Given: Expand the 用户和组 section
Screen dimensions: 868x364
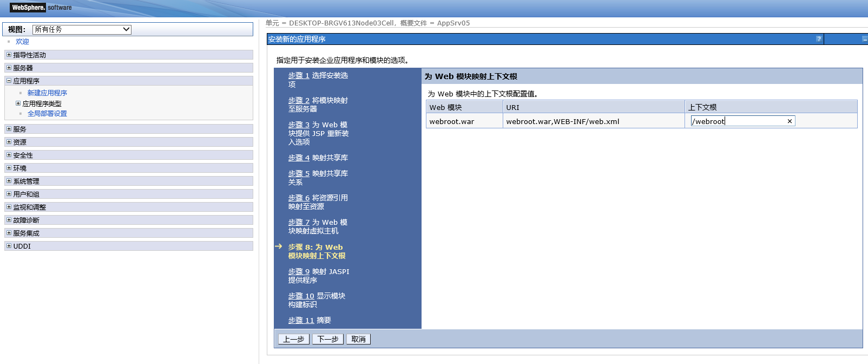Looking at the screenshot, I should (9, 194).
